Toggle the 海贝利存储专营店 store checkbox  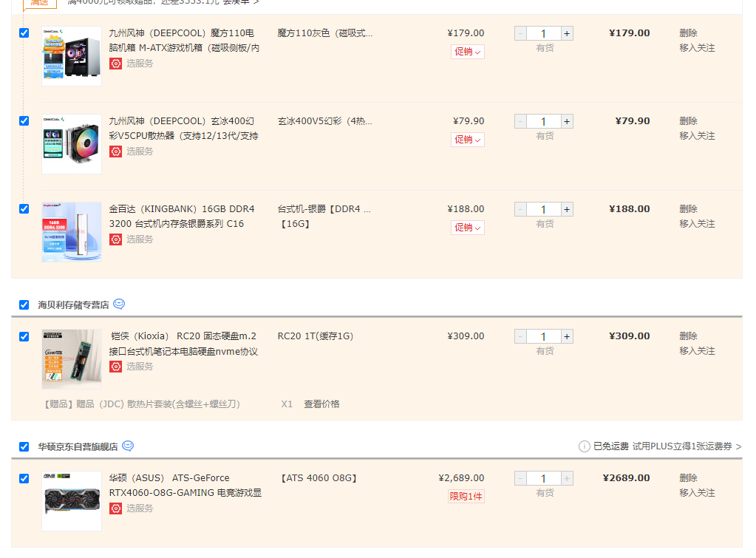pos(24,304)
